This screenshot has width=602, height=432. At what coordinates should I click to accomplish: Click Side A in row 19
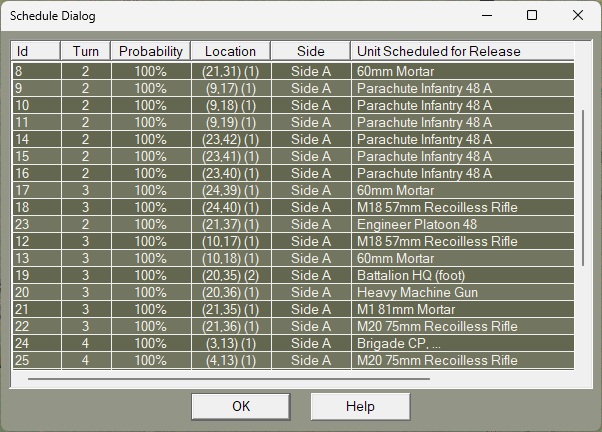[311, 275]
